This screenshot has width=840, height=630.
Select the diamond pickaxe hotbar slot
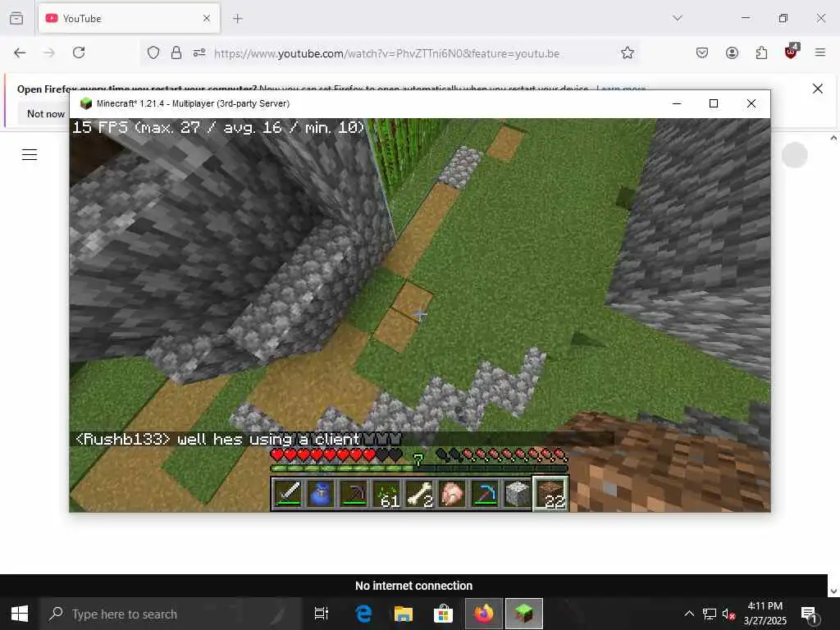(x=485, y=493)
